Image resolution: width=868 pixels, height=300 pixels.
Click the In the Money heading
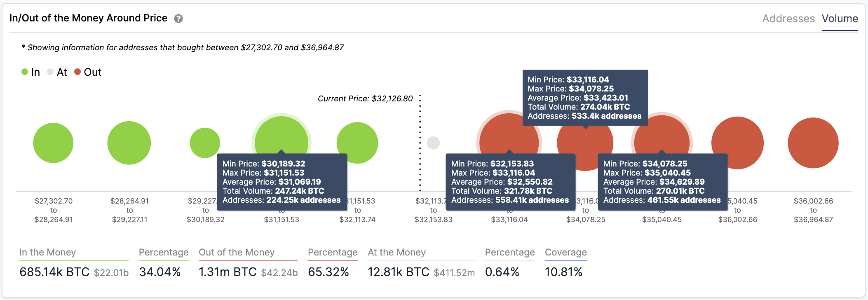pos(48,252)
